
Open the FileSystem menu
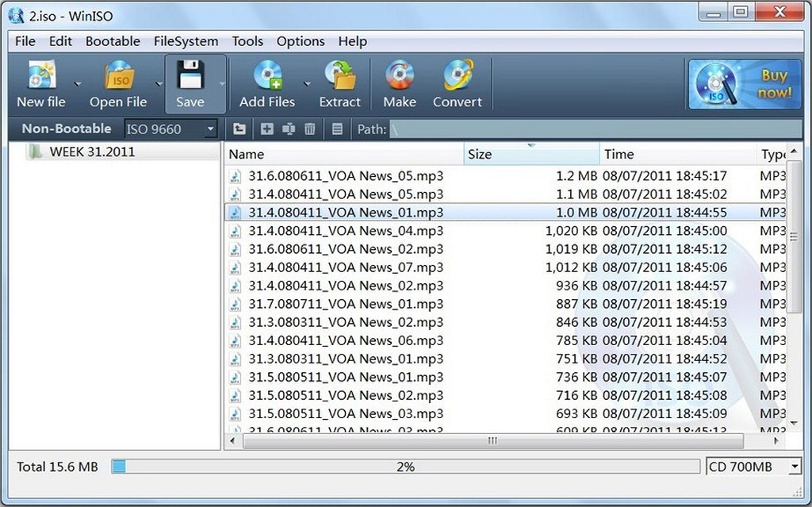point(186,41)
